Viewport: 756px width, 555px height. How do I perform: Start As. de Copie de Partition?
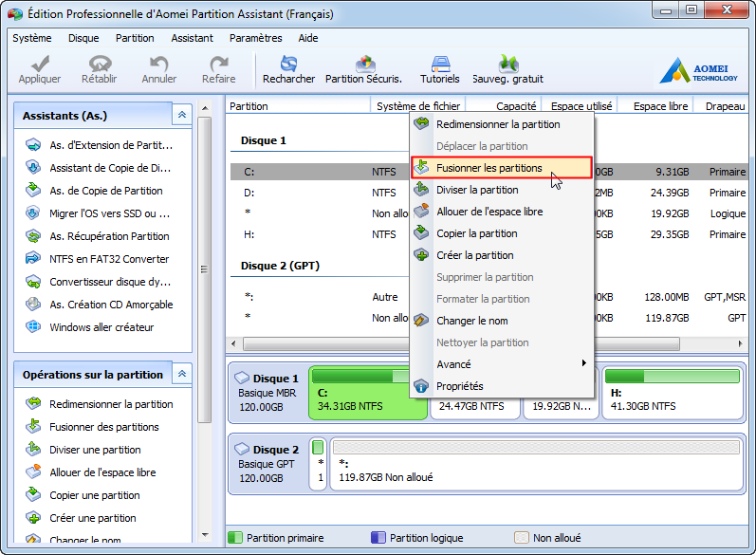pyautogui.click(x=94, y=191)
